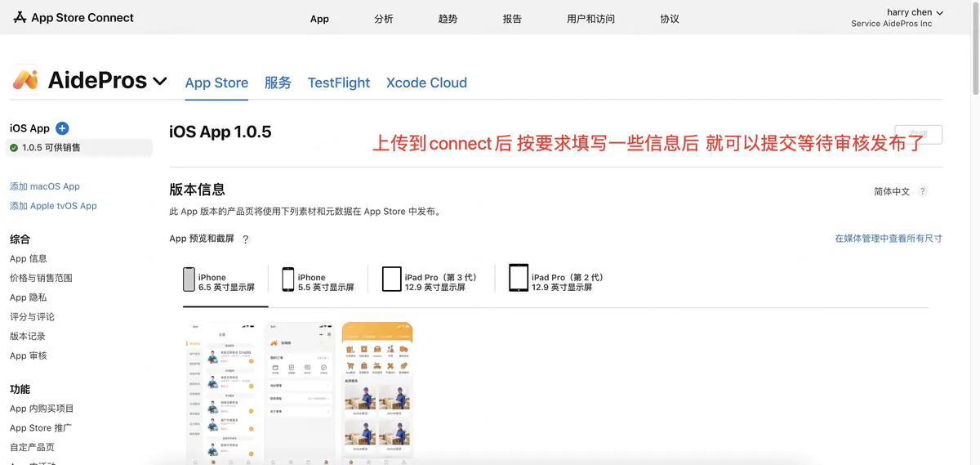The height and width of the screenshot is (465, 980).
Task: Select the 1.0.5 可供销售 version row
Action: (80, 148)
